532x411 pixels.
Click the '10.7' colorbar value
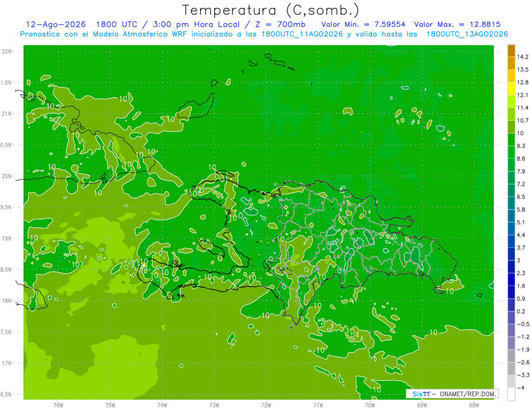[x=523, y=121]
